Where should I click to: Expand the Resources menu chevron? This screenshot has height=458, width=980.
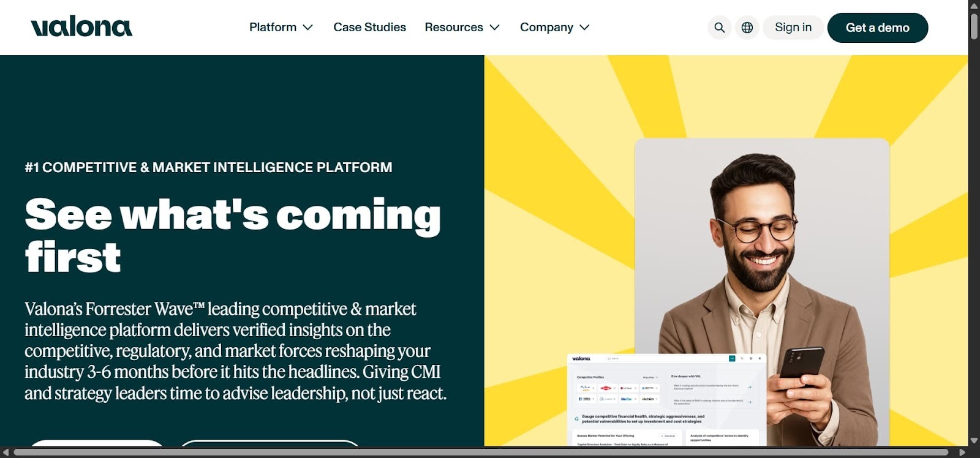(x=495, y=28)
